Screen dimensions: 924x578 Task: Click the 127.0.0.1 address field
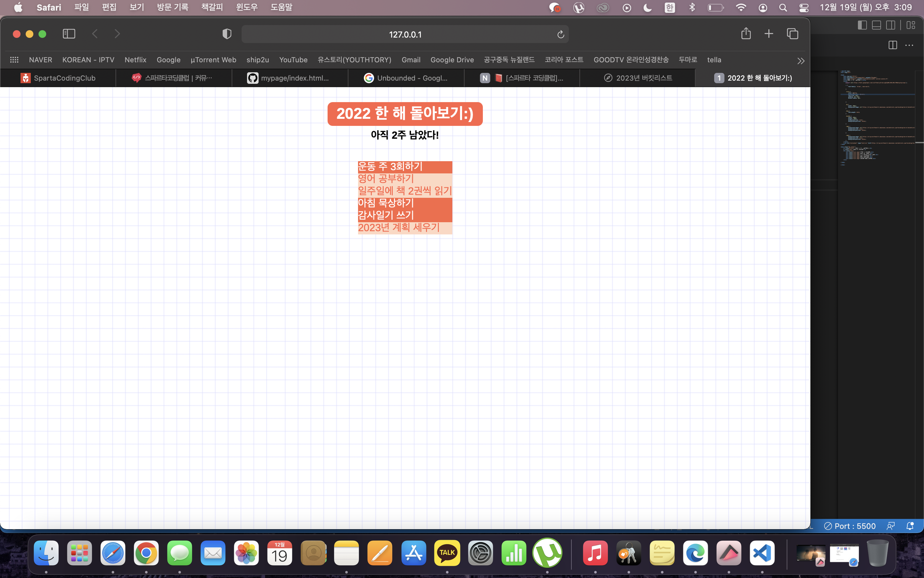pyautogui.click(x=405, y=34)
